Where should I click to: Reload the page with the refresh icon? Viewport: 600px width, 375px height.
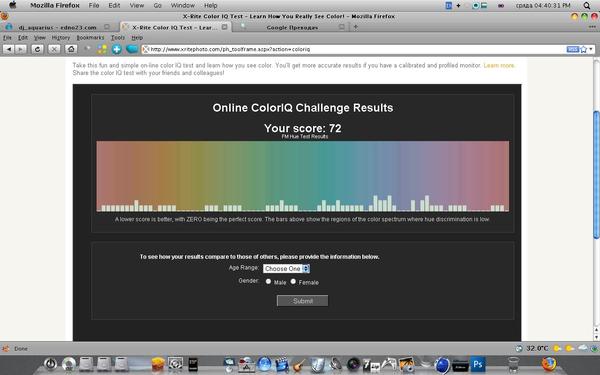(x=37, y=49)
